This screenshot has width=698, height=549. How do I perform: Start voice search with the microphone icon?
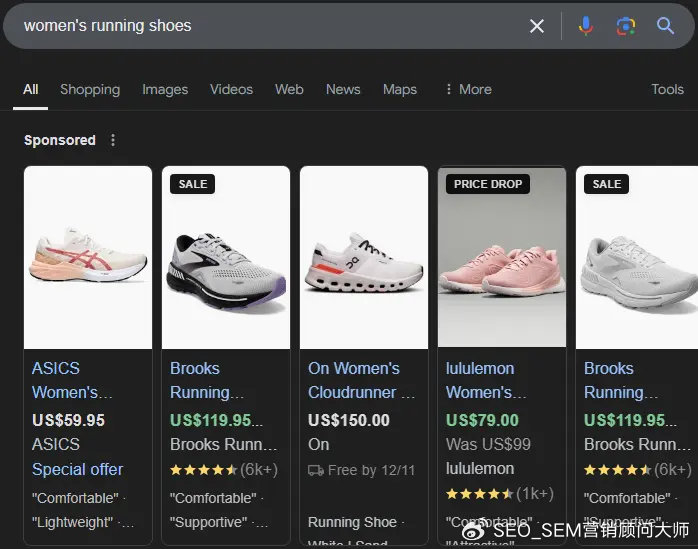(x=585, y=26)
